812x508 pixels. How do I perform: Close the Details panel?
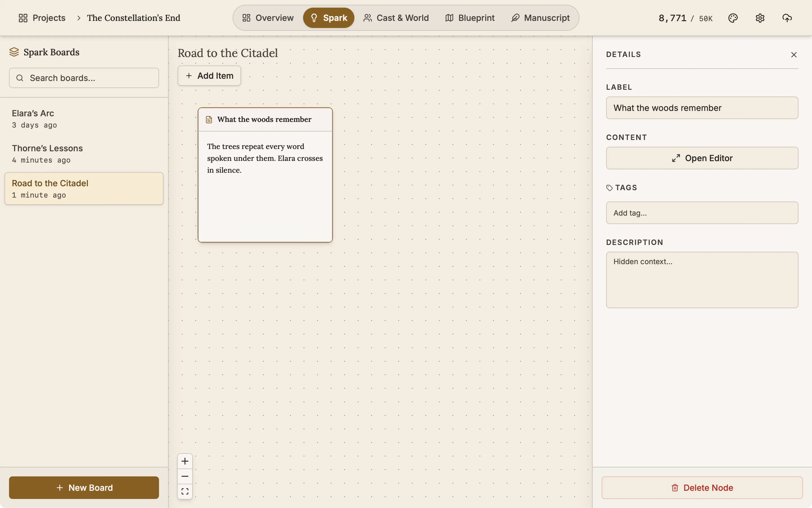coord(794,55)
